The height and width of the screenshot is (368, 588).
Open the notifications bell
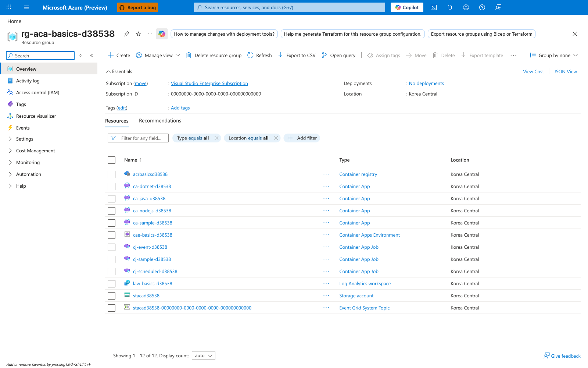pos(450,7)
